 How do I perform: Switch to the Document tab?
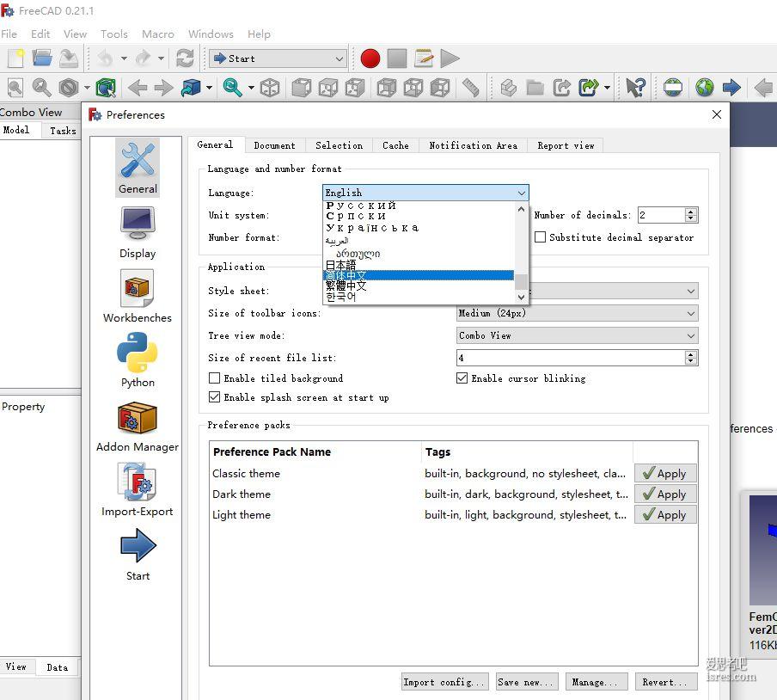tap(274, 145)
